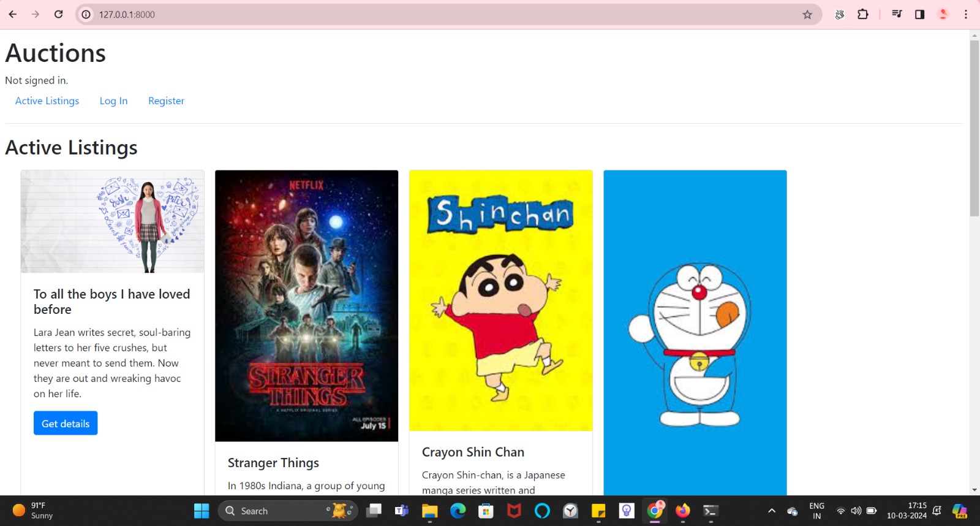Open Microsoft Edge from the taskbar

[x=458, y=511]
